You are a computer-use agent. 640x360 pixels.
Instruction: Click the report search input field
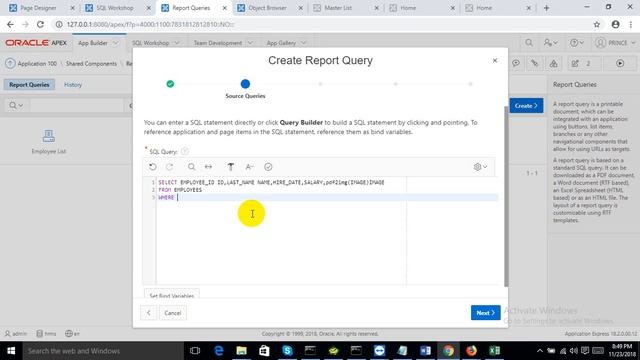click(x=77, y=106)
